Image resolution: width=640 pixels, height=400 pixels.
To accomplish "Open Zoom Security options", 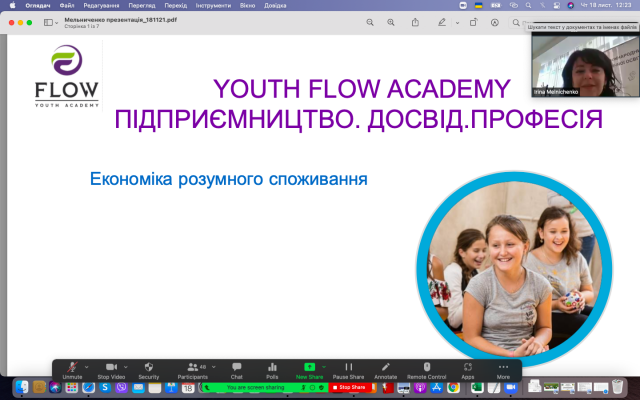I will (x=149, y=371).
